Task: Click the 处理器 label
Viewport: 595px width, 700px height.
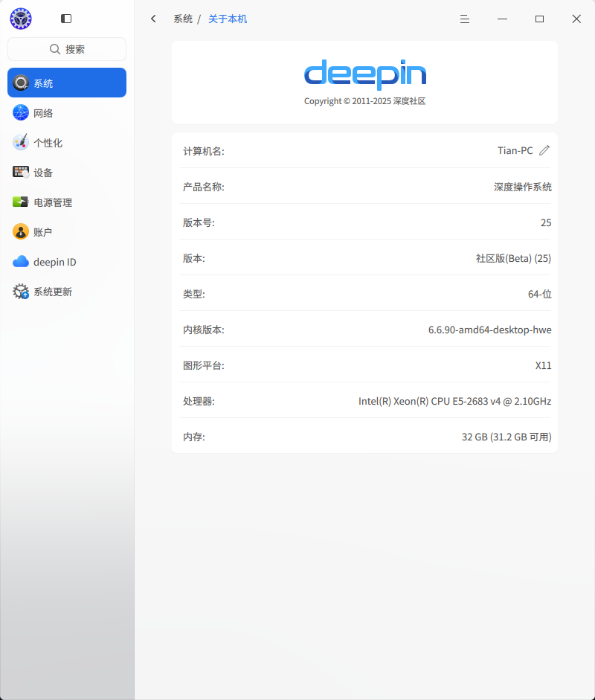Action: [x=199, y=401]
